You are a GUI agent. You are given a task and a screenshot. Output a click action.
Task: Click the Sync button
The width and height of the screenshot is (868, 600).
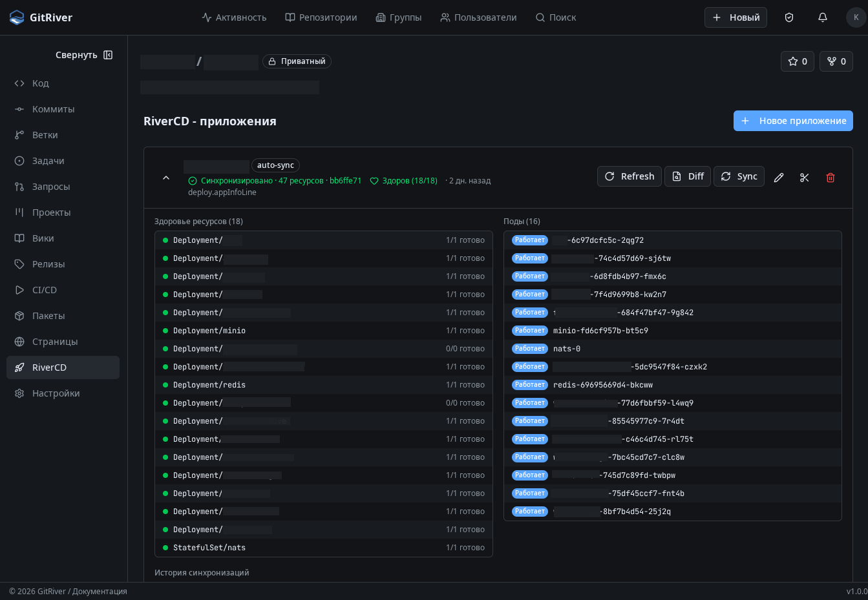[x=739, y=176]
